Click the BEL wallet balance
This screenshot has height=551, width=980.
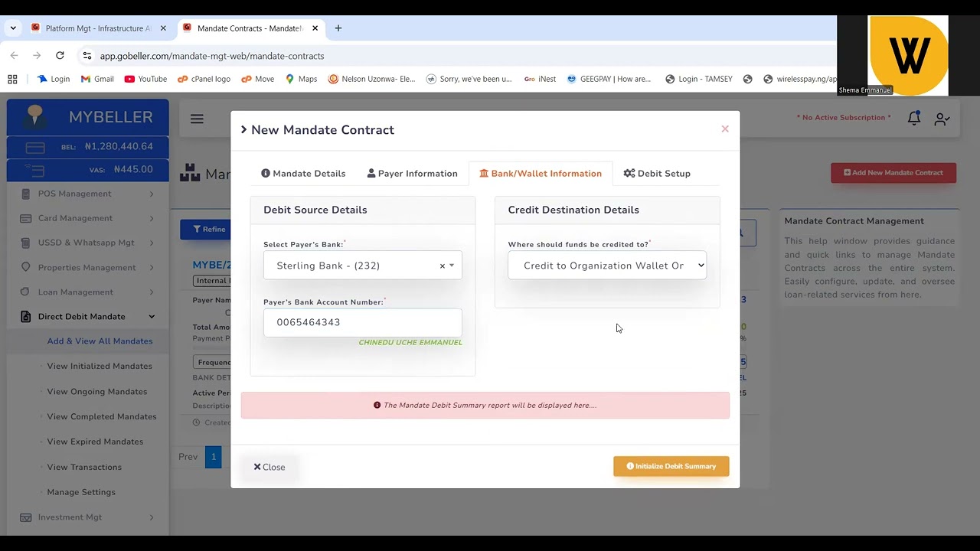tap(88, 147)
